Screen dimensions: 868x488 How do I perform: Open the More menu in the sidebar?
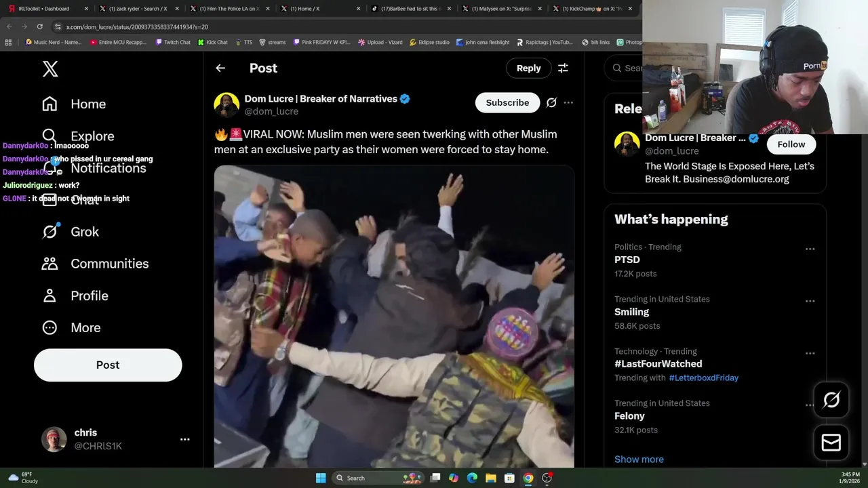coord(71,327)
